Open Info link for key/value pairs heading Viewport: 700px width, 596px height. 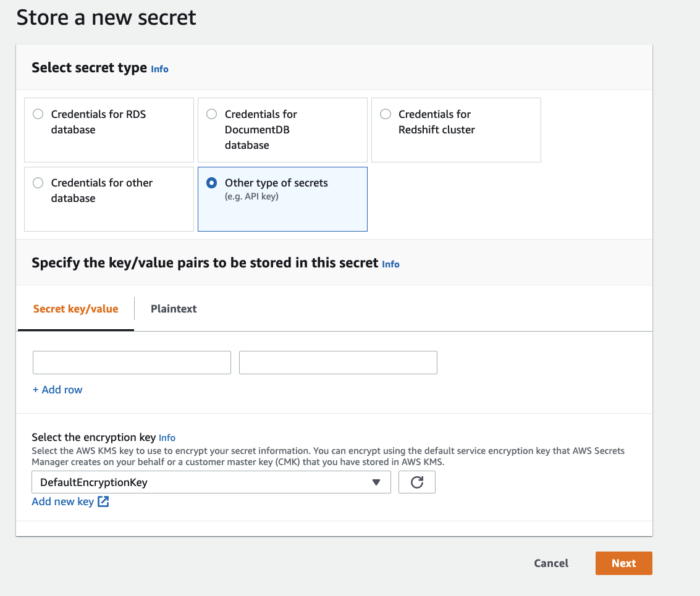[x=390, y=264]
